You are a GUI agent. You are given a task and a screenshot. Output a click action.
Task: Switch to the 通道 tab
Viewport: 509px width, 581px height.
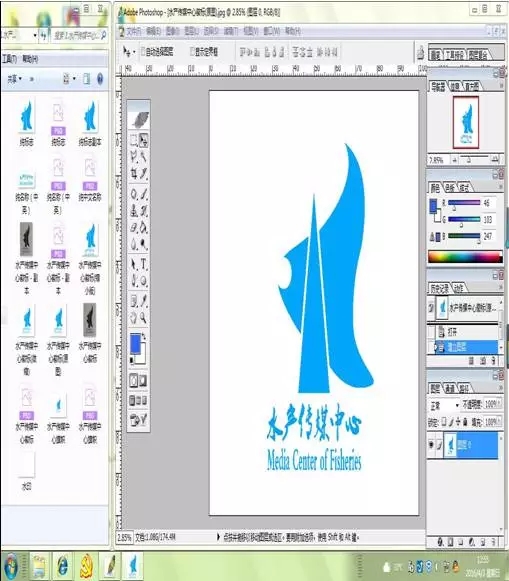pyautogui.click(x=449, y=388)
